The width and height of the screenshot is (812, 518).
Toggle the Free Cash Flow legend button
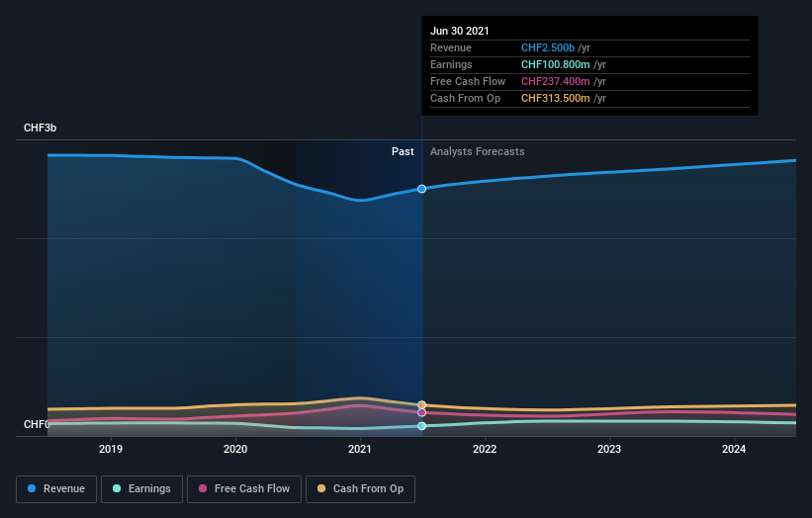pyautogui.click(x=244, y=489)
